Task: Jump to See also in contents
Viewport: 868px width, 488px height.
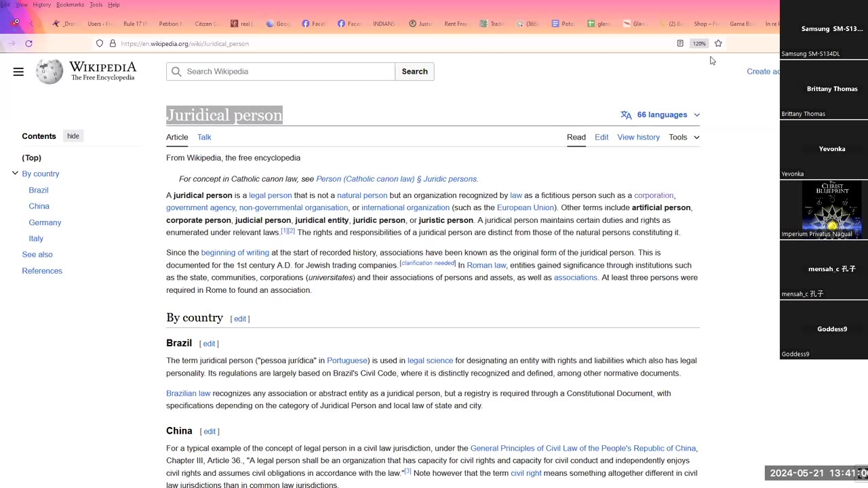Action: tap(37, 254)
